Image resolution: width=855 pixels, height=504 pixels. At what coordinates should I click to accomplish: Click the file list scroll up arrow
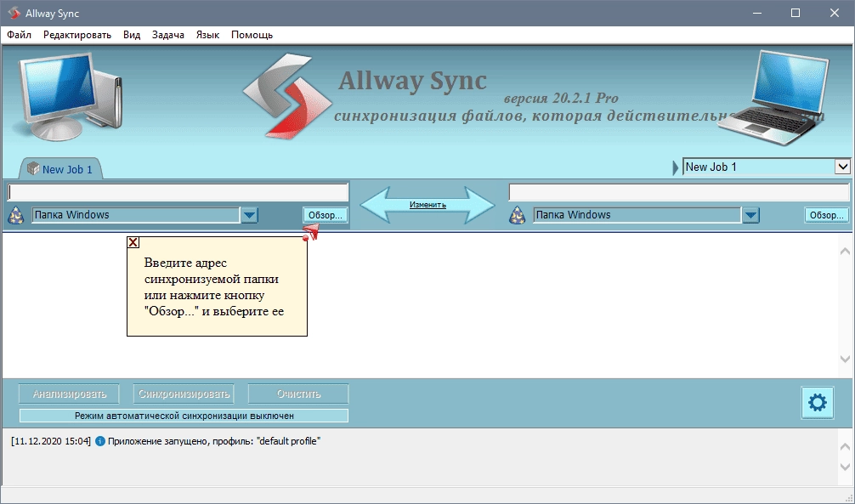(845, 251)
